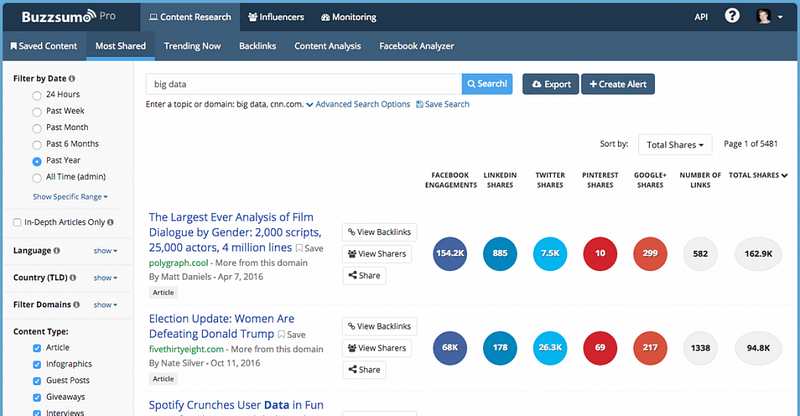Share the Film Dialogue article
This screenshot has width=800, height=416.
click(x=364, y=276)
